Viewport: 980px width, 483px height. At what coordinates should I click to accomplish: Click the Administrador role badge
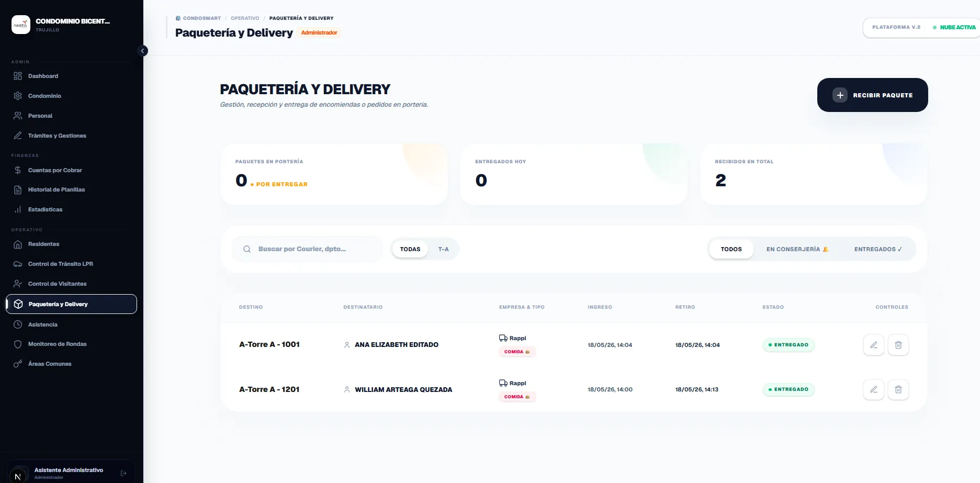[319, 32]
